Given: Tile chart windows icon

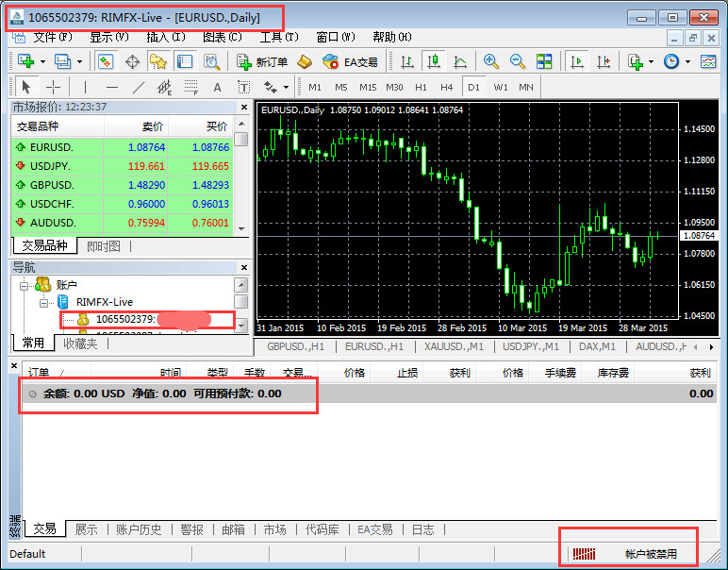Looking at the screenshot, I should click(544, 61).
